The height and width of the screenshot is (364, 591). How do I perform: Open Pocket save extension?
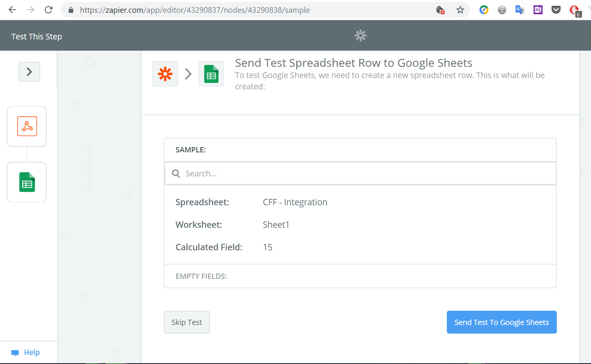[556, 10]
